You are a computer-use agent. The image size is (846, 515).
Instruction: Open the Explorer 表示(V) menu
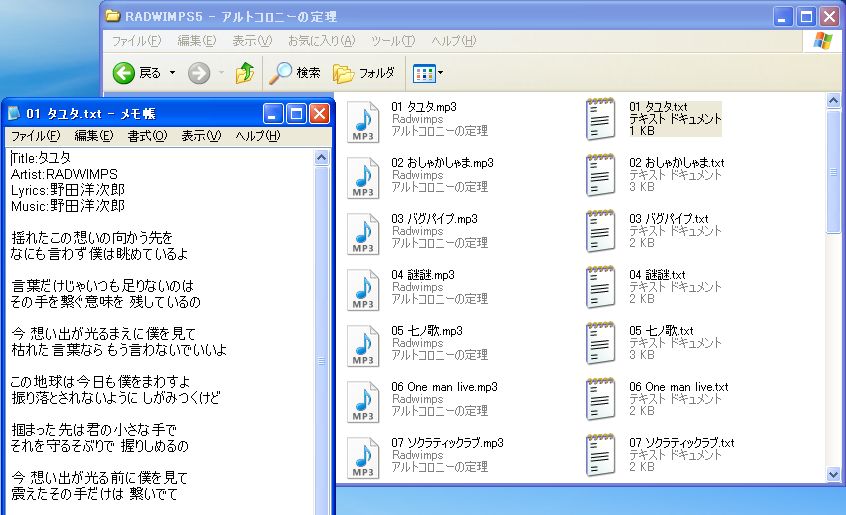point(252,41)
